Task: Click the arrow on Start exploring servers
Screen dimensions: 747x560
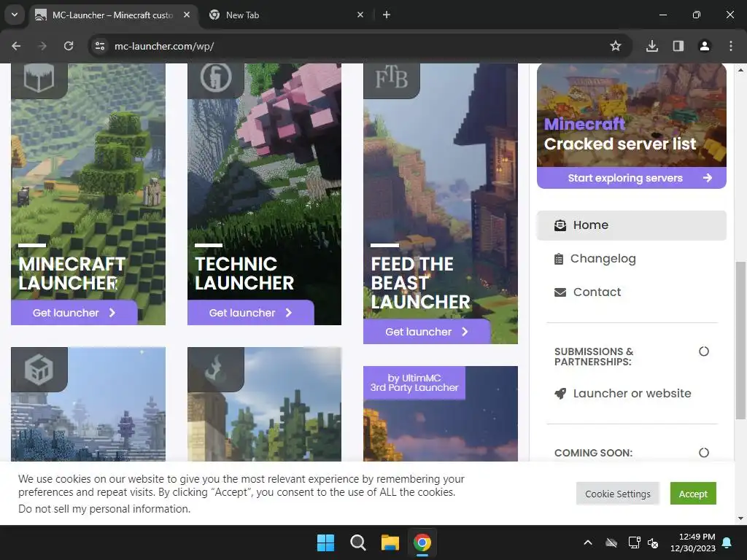Action: tap(708, 178)
